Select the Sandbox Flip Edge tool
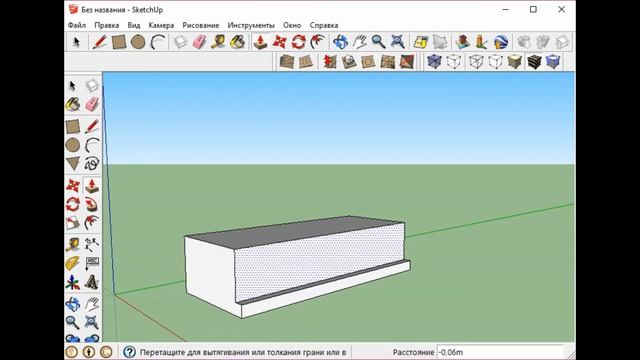This screenshot has height=360, width=640. tap(407, 62)
